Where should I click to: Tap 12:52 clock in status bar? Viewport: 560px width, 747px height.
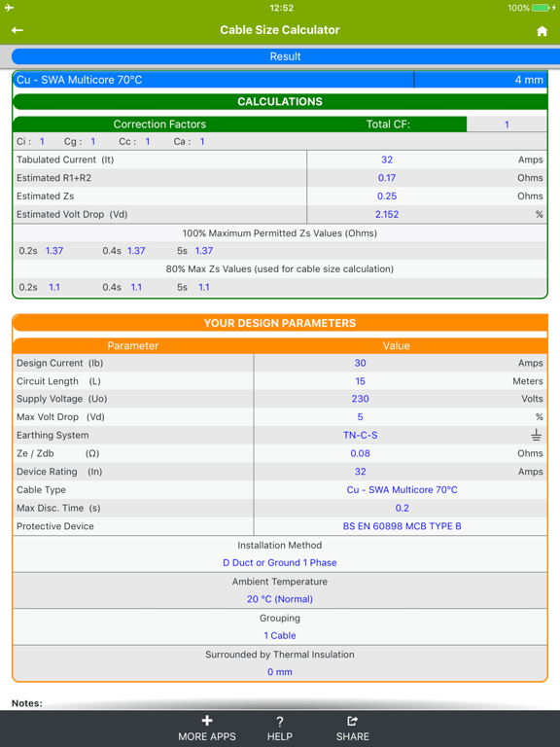(281, 8)
